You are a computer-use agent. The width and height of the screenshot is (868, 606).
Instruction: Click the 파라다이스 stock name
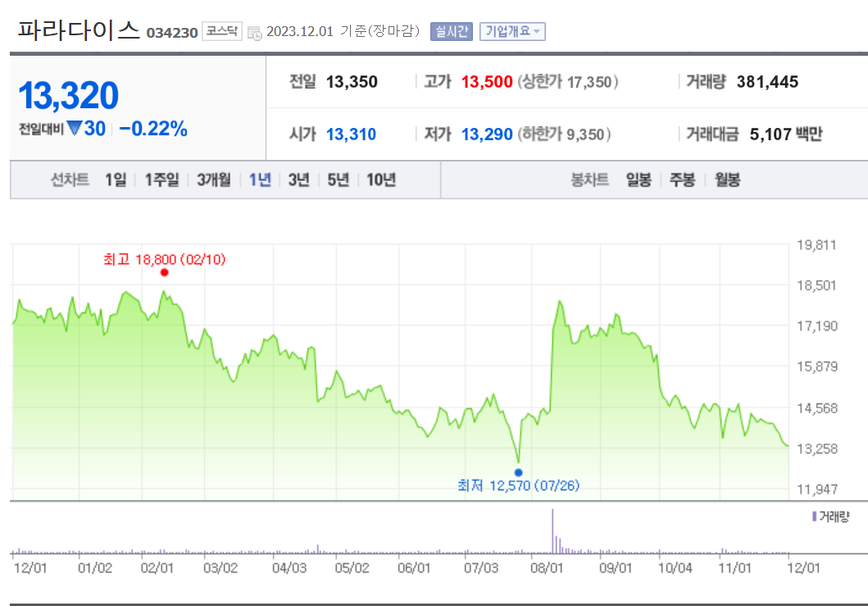(x=78, y=30)
